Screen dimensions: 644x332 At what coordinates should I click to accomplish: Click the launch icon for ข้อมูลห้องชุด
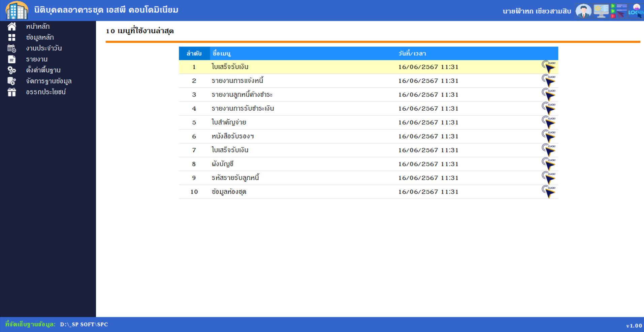pos(549,192)
